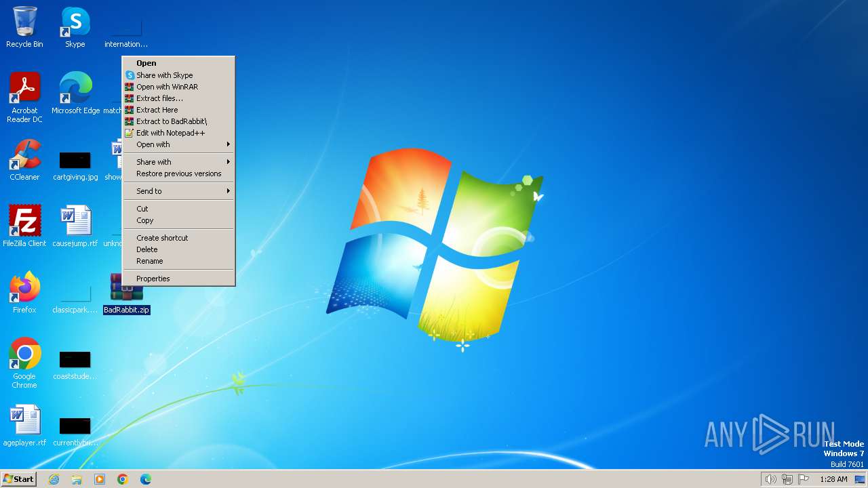This screenshot has height=488, width=868.
Task: Open Edge from the taskbar
Action: (x=146, y=479)
